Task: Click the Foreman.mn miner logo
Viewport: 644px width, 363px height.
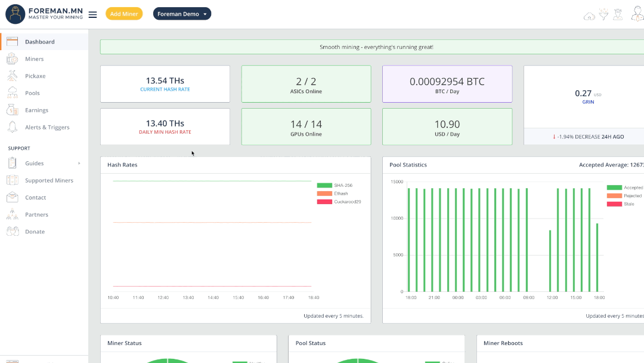Action: 15,14
